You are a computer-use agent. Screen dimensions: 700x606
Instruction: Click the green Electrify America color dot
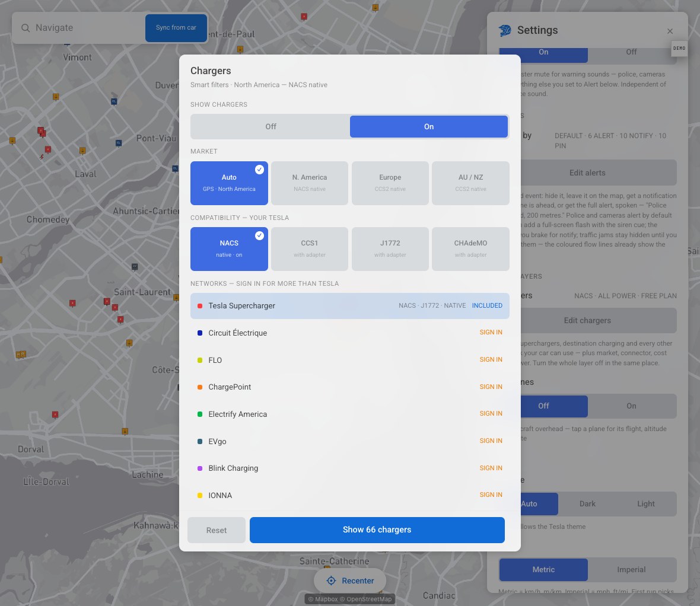click(200, 414)
